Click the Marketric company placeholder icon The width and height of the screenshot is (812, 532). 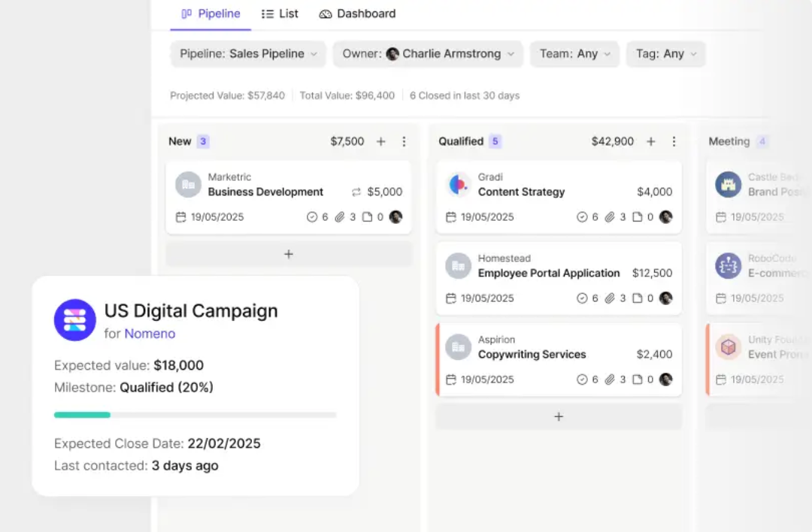188,185
